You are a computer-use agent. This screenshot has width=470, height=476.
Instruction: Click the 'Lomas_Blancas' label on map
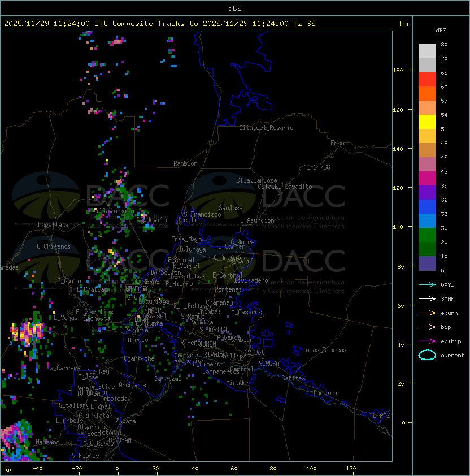[x=324, y=350]
